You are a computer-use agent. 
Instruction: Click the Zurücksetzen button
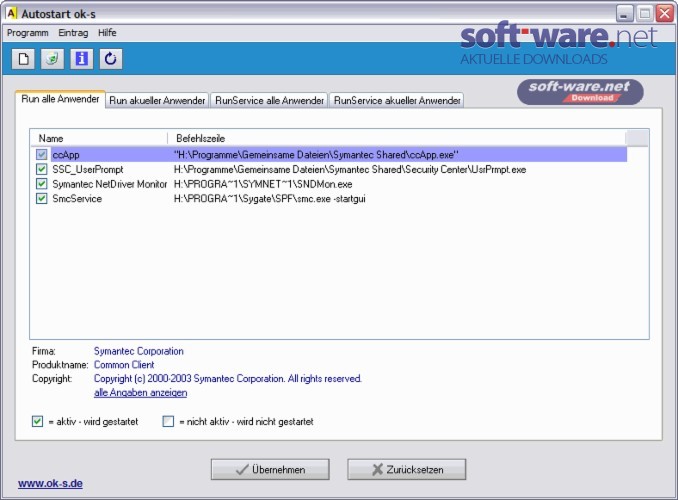[x=406, y=469]
